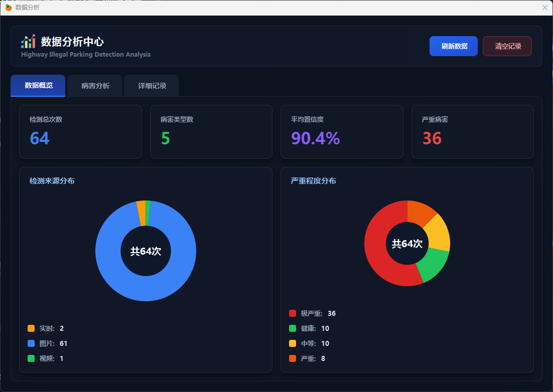Select the 数据概览 tab
The height and width of the screenshot is (392, 553).
point(39,86)
